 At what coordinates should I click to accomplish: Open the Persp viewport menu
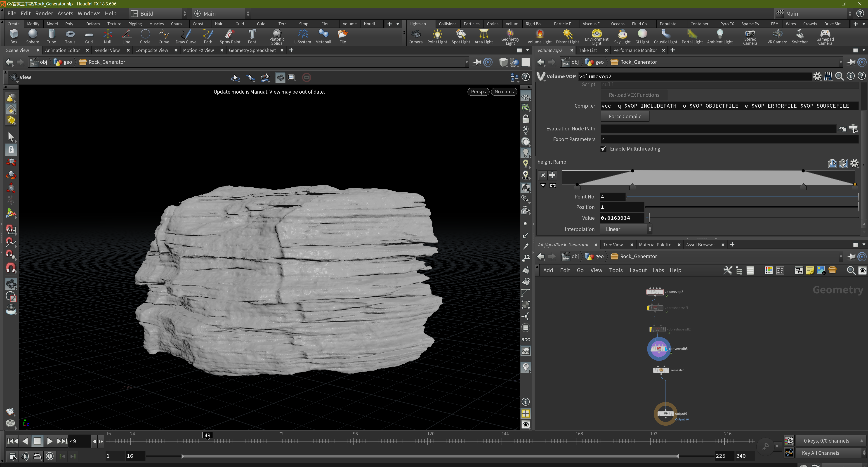point(478,92)
